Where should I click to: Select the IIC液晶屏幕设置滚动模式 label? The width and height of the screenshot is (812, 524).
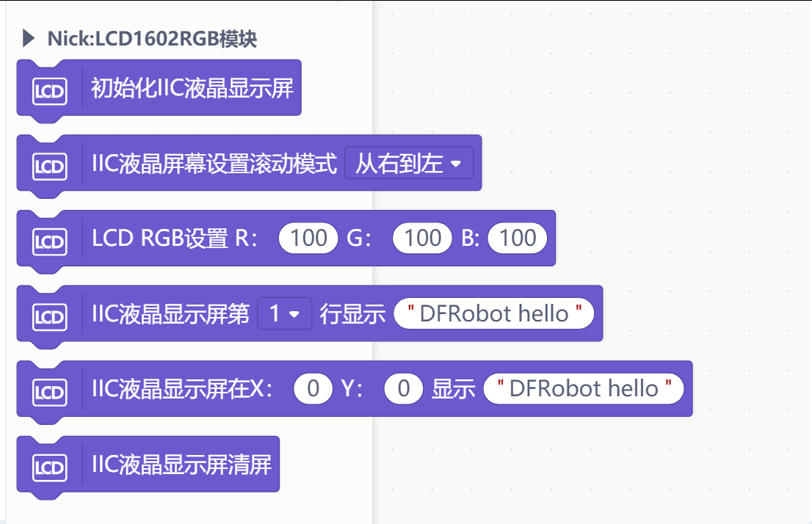(214, 164)
